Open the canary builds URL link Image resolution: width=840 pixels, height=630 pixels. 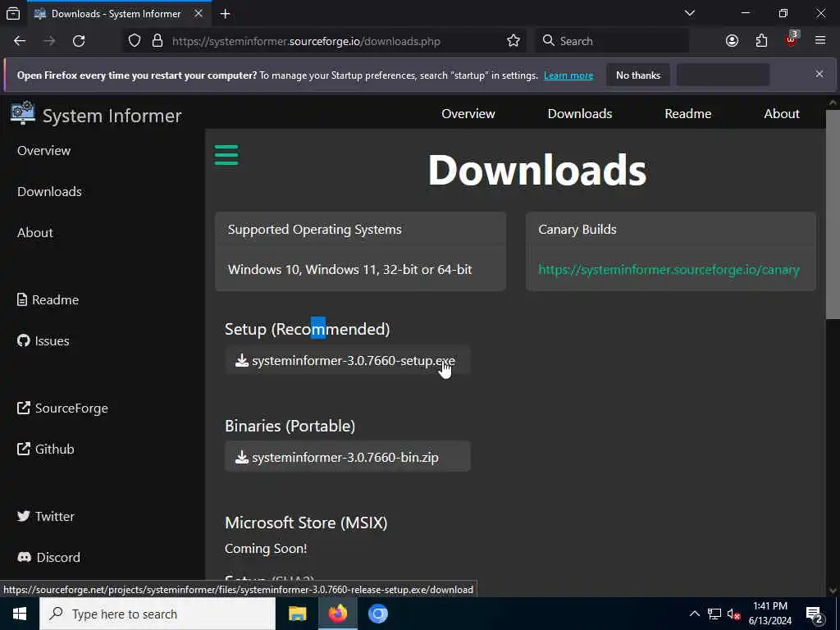click(x=669, y=269)
